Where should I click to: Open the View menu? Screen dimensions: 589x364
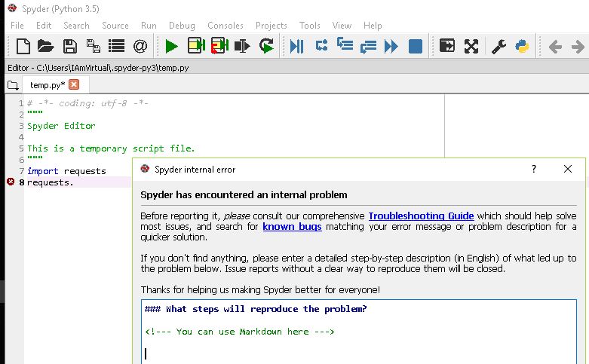tap(342, 26)
